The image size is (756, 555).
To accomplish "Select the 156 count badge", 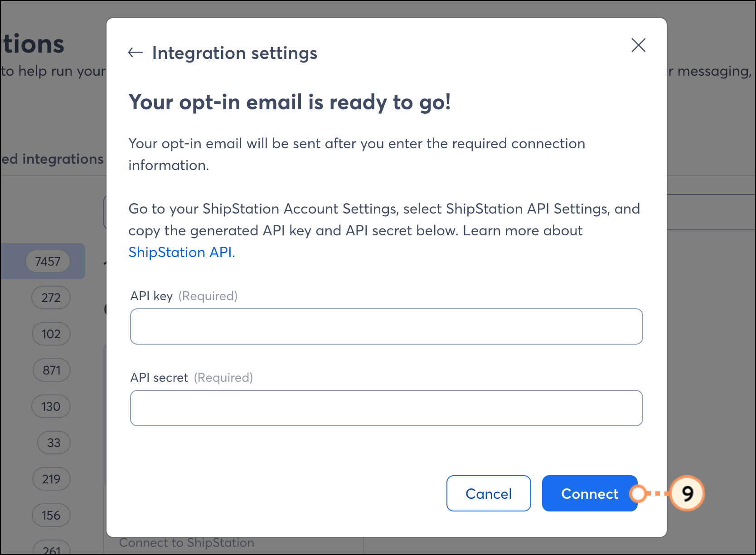I will tap(51, 515).
